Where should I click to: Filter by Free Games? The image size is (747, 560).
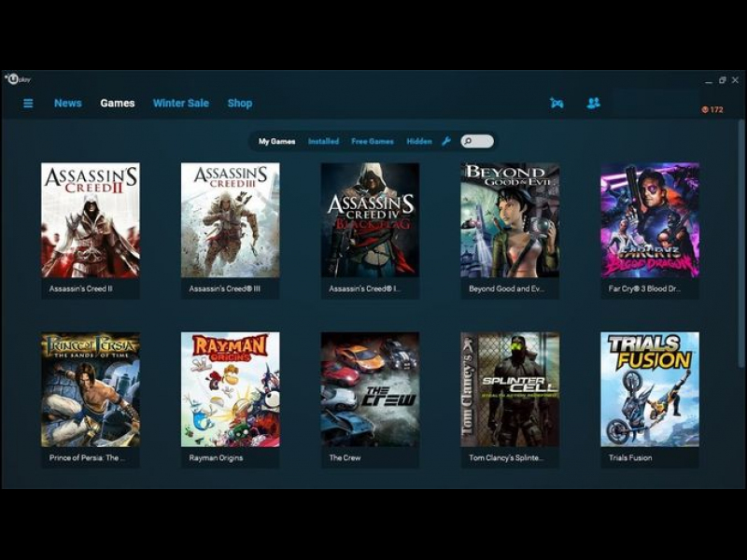[372, 142]
